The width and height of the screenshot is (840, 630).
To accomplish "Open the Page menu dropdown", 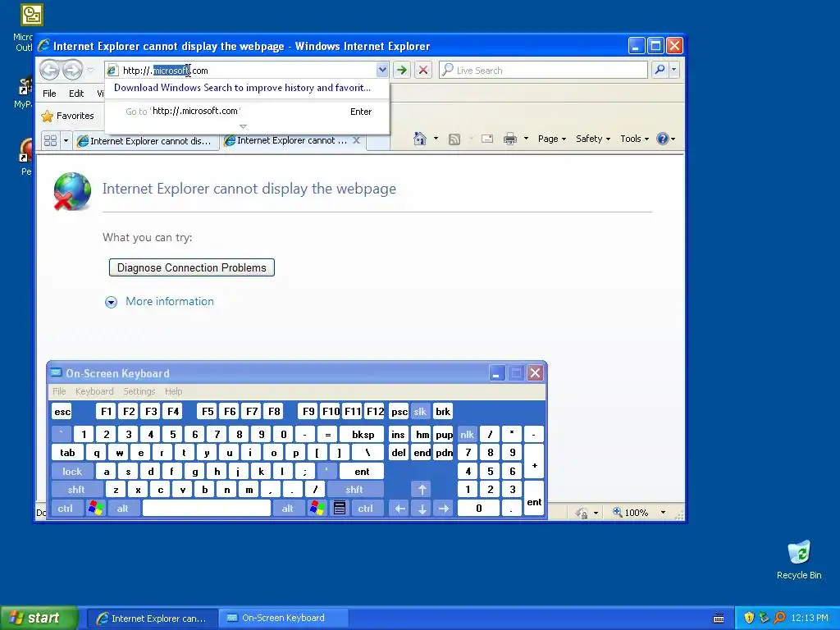I will tap(552, 139).
